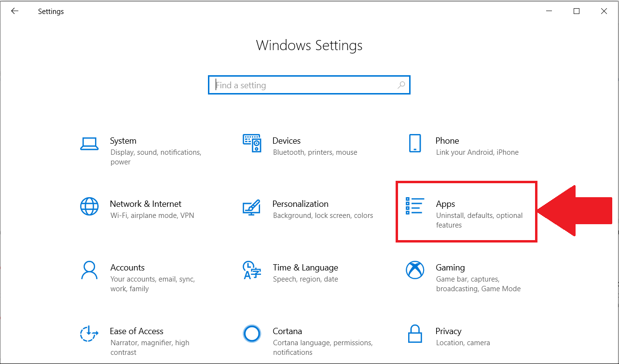
Task: Open the Gaming settings label
Action: (451, 268)
